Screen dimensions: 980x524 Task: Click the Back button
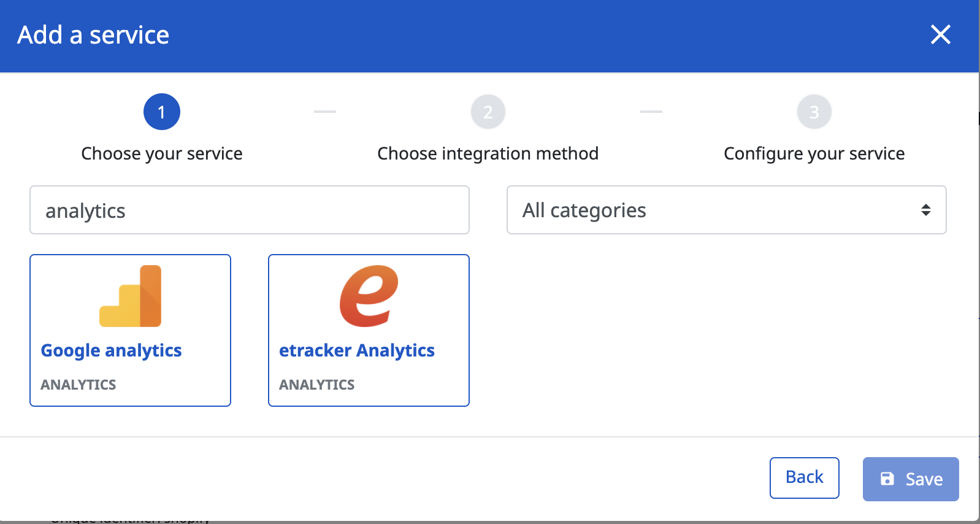point(805,478)
